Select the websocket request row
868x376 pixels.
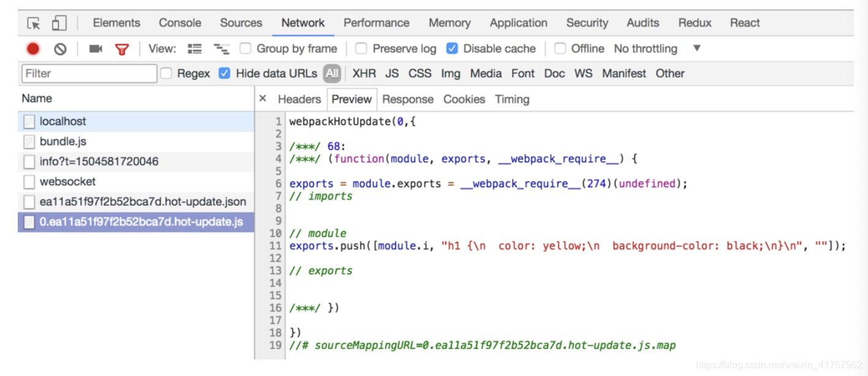click(136, 182)
